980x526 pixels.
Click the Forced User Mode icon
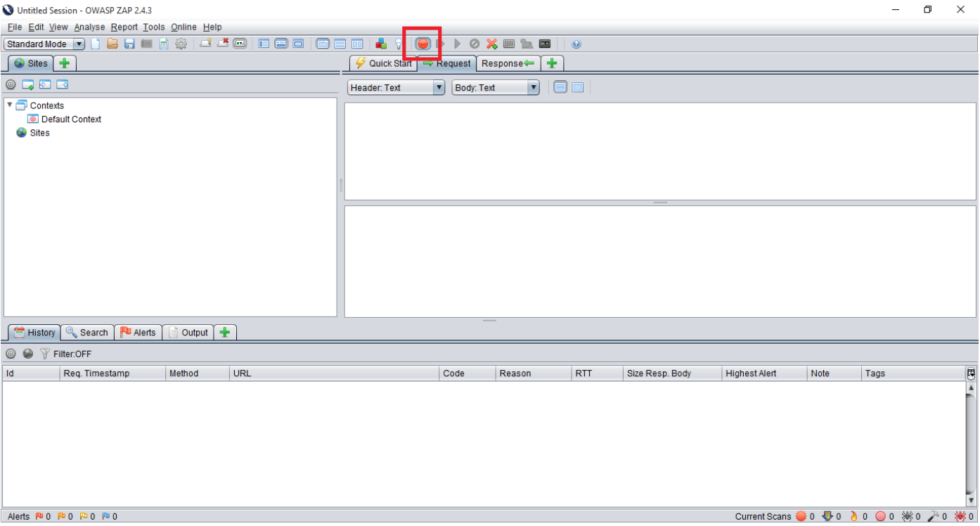pos(527,44)
